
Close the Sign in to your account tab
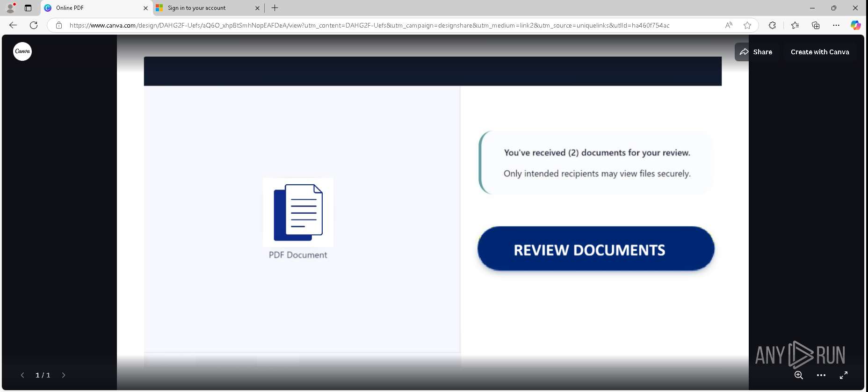pos(257,8)
